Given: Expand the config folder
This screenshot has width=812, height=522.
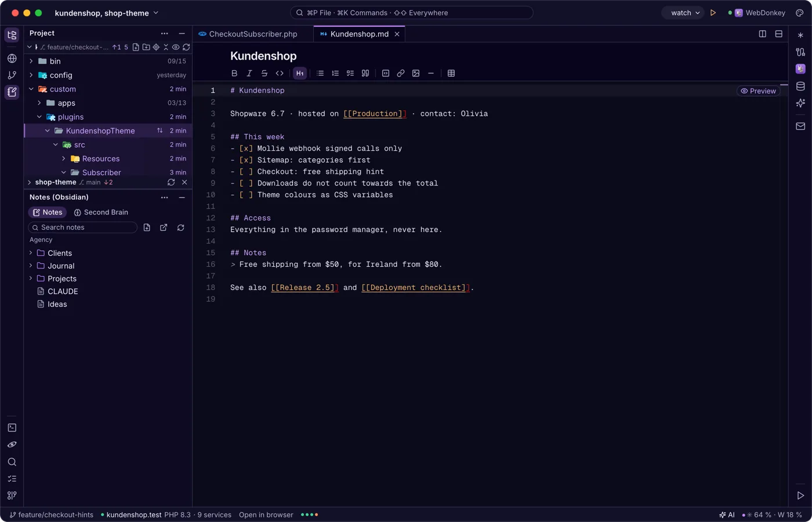Looking at the screenshot, I should [x=31, y=75].
